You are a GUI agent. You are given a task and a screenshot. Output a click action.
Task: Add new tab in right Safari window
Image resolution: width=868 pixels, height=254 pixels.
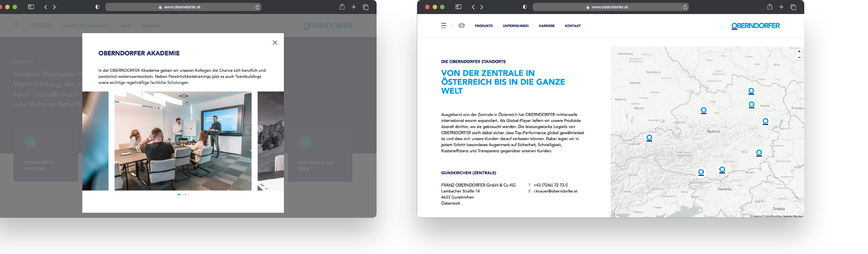click(781, 7)
